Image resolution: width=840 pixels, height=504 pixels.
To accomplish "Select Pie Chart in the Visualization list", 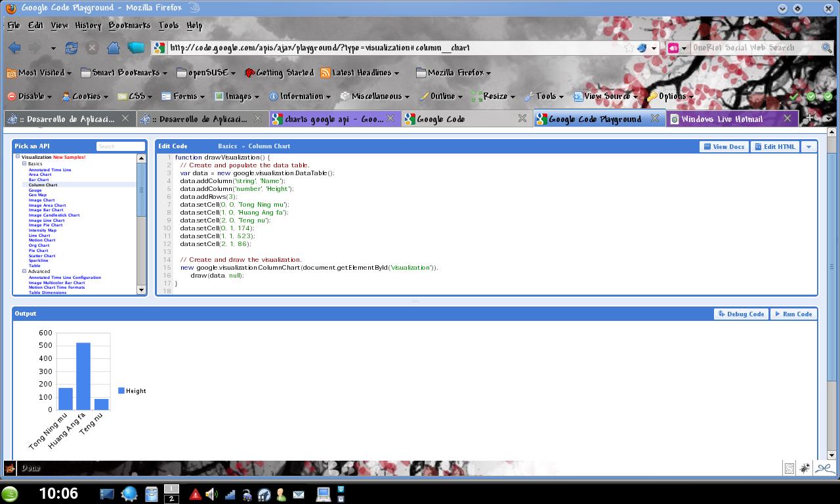I will [38, 250].
